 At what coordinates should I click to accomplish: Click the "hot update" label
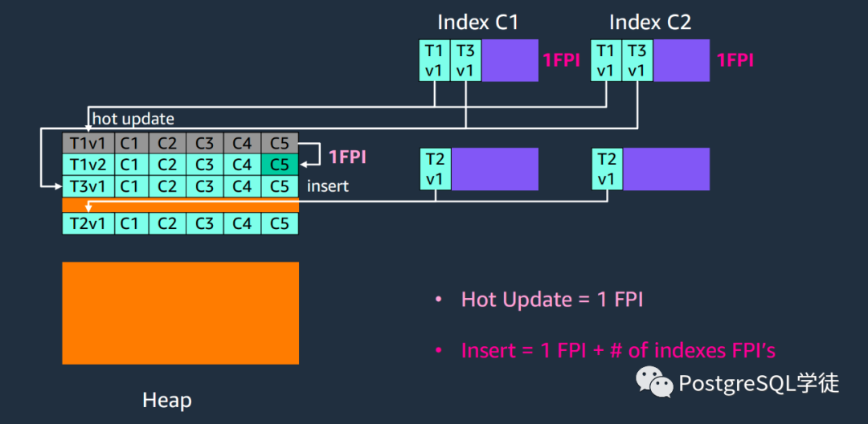tap(133, 119)
